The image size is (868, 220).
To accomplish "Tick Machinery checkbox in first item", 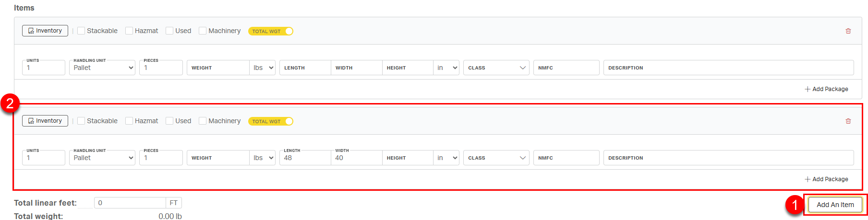I will coord(203,31).
